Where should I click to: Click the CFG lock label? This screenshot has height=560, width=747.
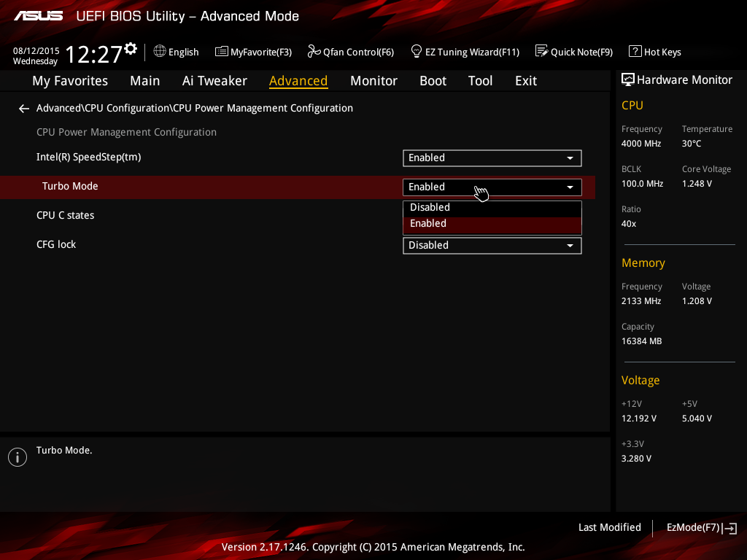tap(56, 244)
